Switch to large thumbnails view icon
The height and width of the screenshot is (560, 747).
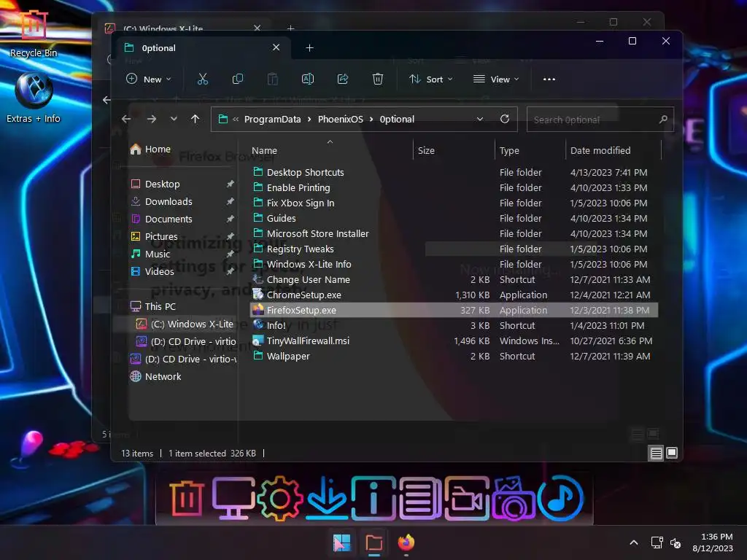pos(672,454)
